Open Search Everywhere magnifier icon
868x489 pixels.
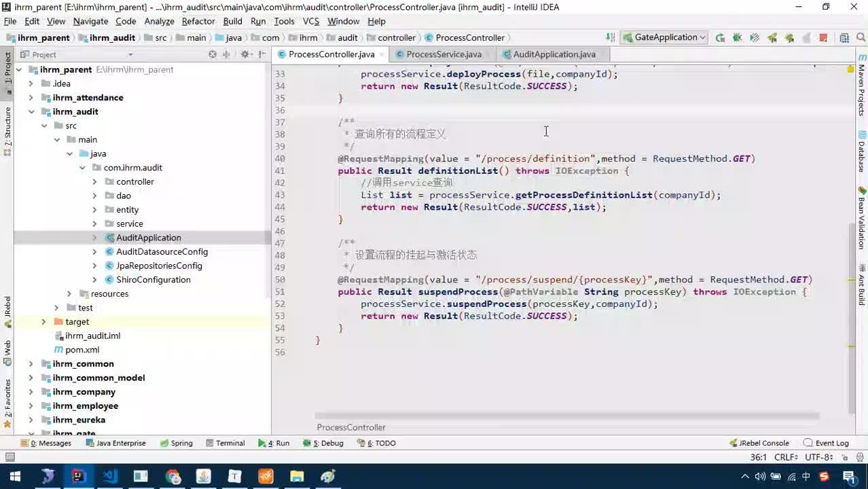click(860, 38)
